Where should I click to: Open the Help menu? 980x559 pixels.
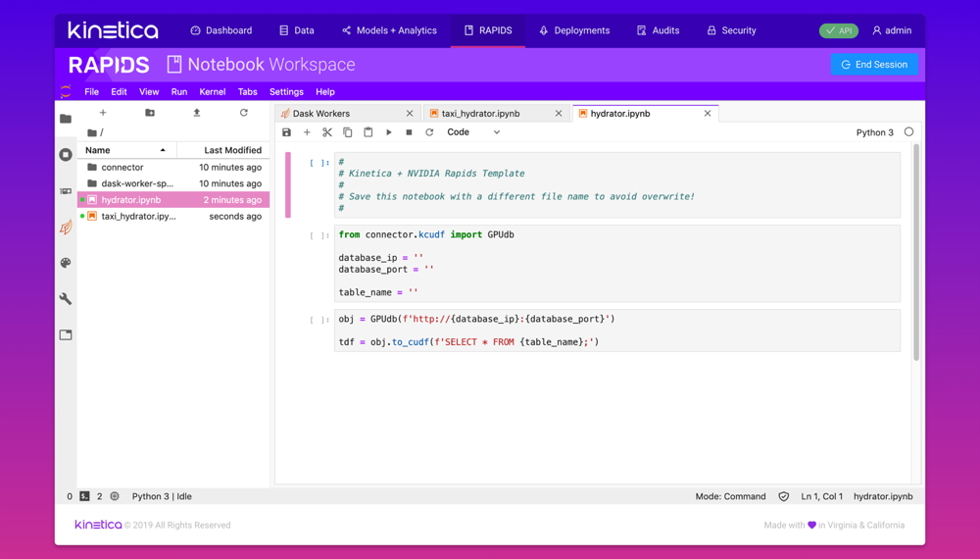tap(325, 92)
